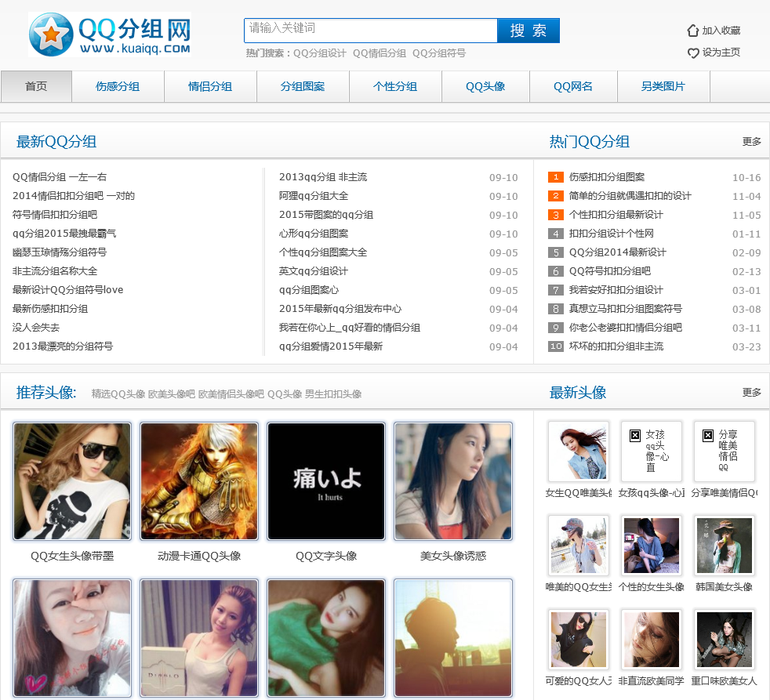Click 更多 next to 热门QQ分组
This screenshot has width=770, height=700.
point(752,142)
